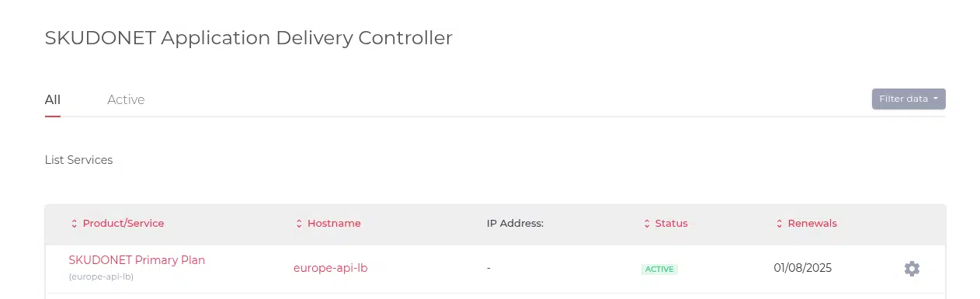Select the All tab
This screenshot has width=980, height=299.
[x=53, y=99]
